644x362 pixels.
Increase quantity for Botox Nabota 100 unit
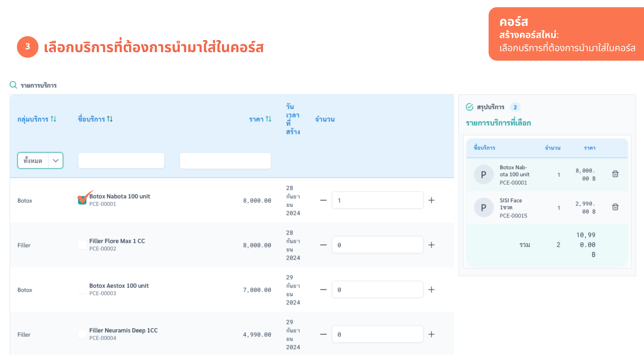(431, 200)
